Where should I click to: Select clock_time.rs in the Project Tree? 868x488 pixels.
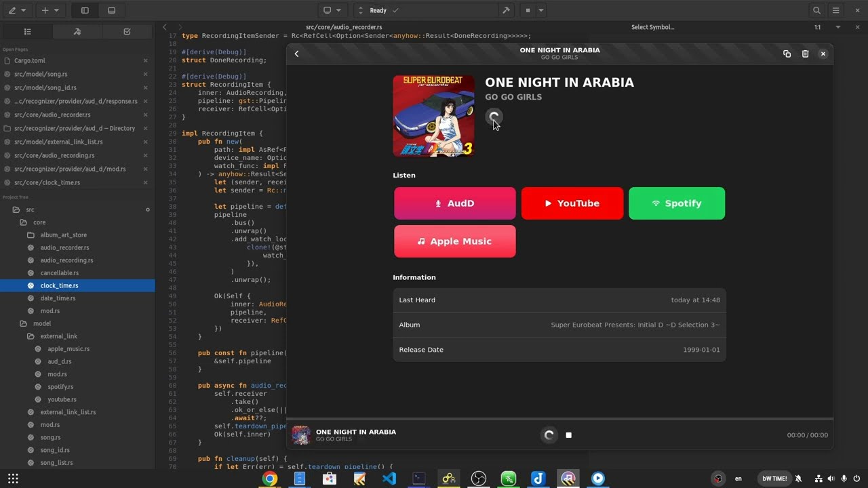(77, 285)
